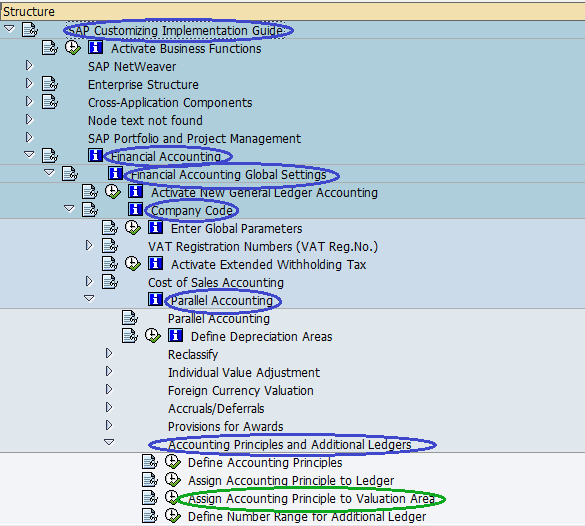Expand Foreign Currency Valuation node
Viewport: 585px width, 526px height.
click(x=109, y=389)
